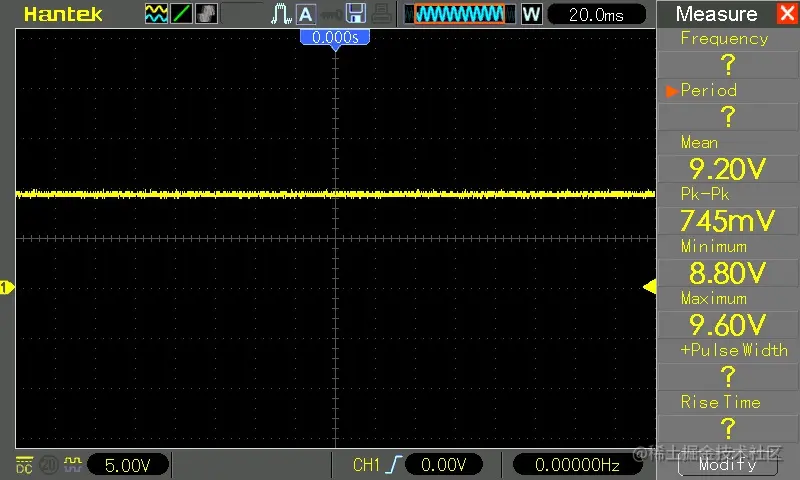Image resolution: width=800 pixels, height=480 pixels.
Task: Click the square-wave probe icon
Action: 73,463
